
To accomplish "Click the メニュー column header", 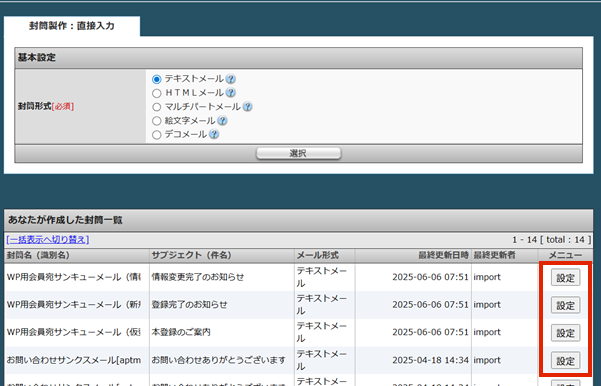I will pos(565,255).
